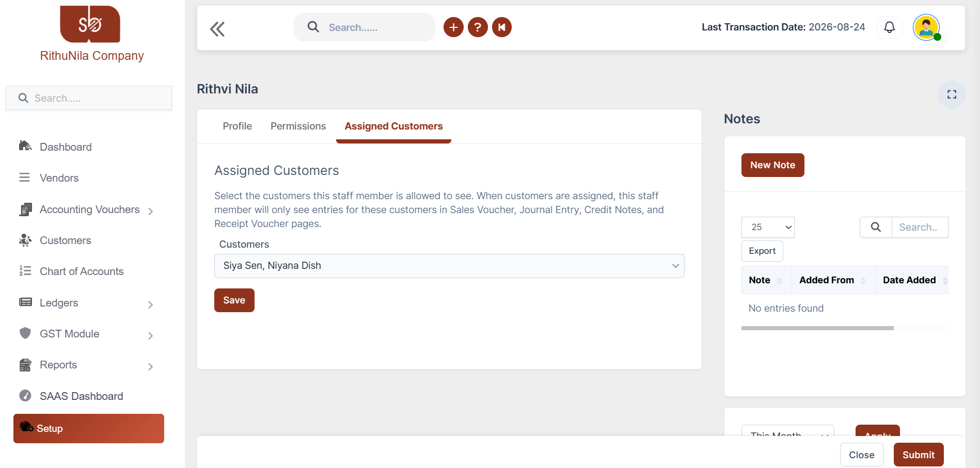Focus the top bar search field
Screen dimensions: 980x468
[x=364, y=27]
